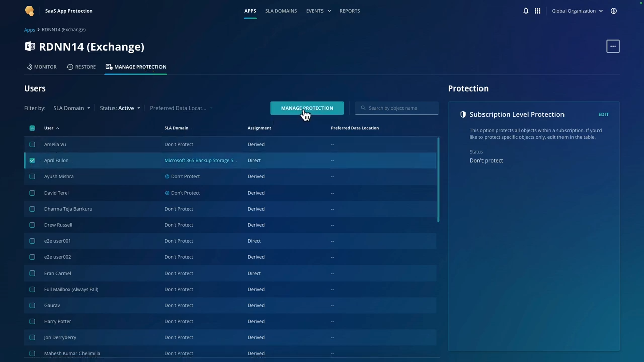The height and width of the screenshot is (362, 644).
Task: Click the search magnifier icon
Action: (x=363, y=108)
